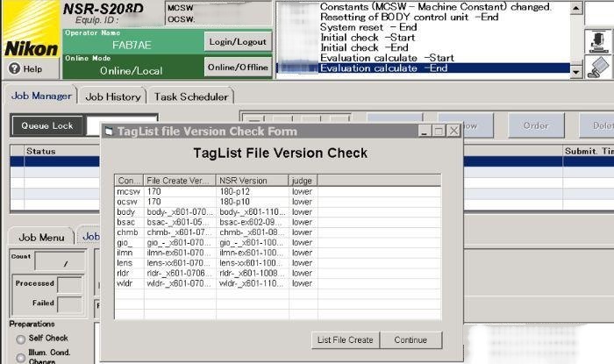
Task: Click NSR version value 180-p12
Action: (234, 191)
